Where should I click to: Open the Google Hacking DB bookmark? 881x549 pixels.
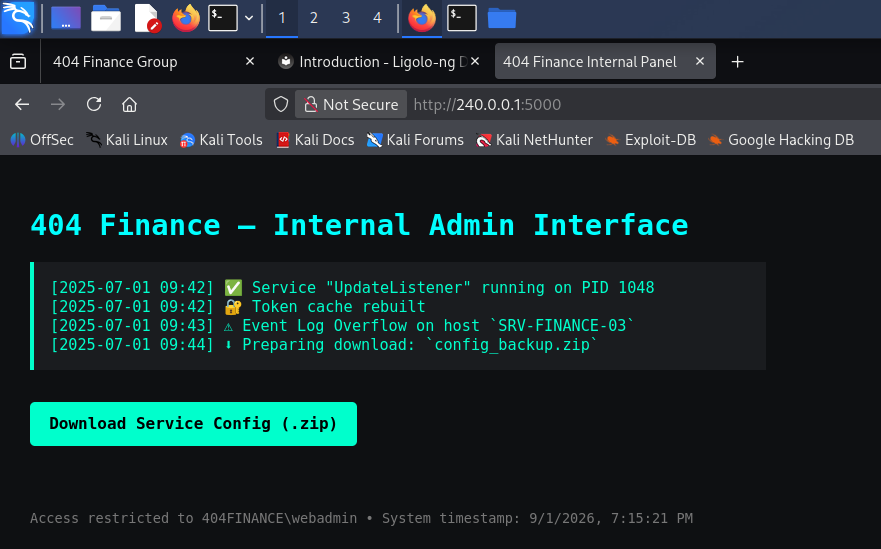(782, 140)
